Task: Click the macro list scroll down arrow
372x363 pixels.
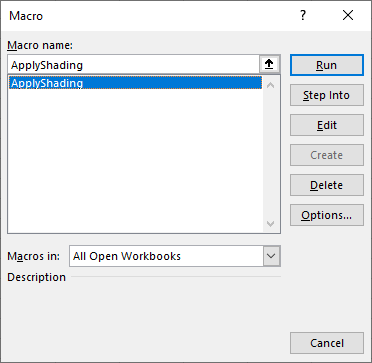Action: click(x=271, y=223)
